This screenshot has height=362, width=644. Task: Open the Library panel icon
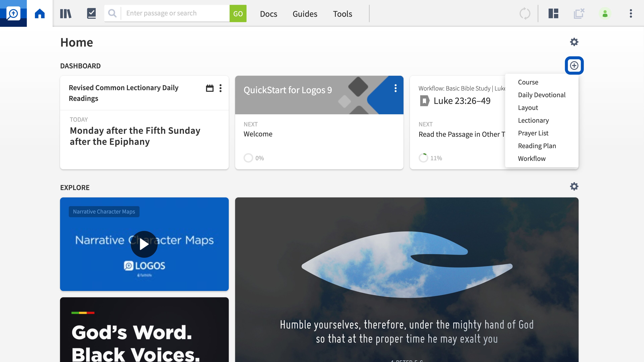click(x=65, y=13)
